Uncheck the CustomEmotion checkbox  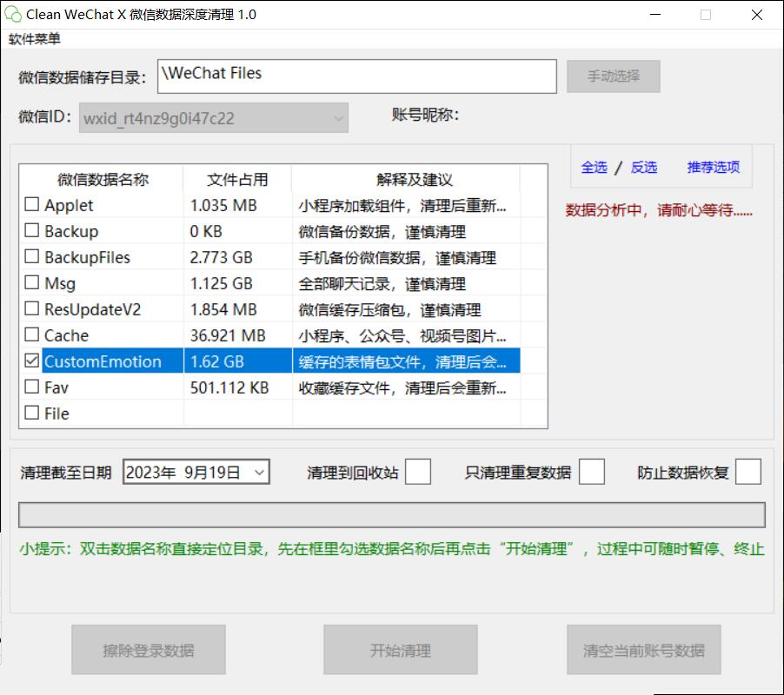[x=32, y=361]
